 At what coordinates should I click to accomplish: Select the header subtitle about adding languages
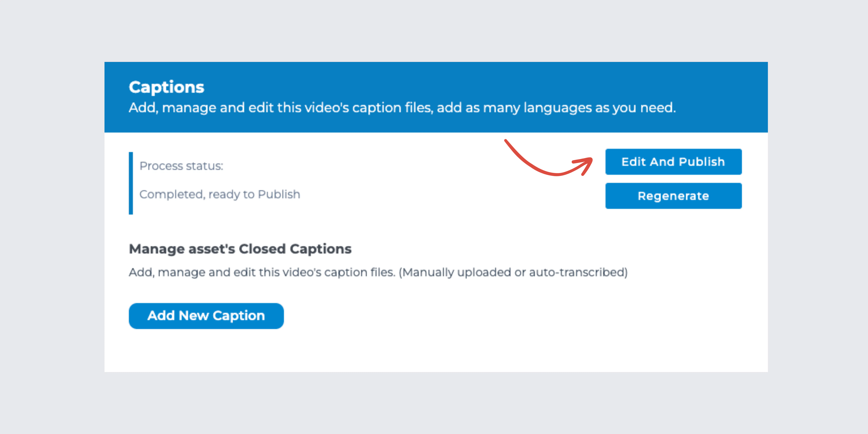[402, 108]
